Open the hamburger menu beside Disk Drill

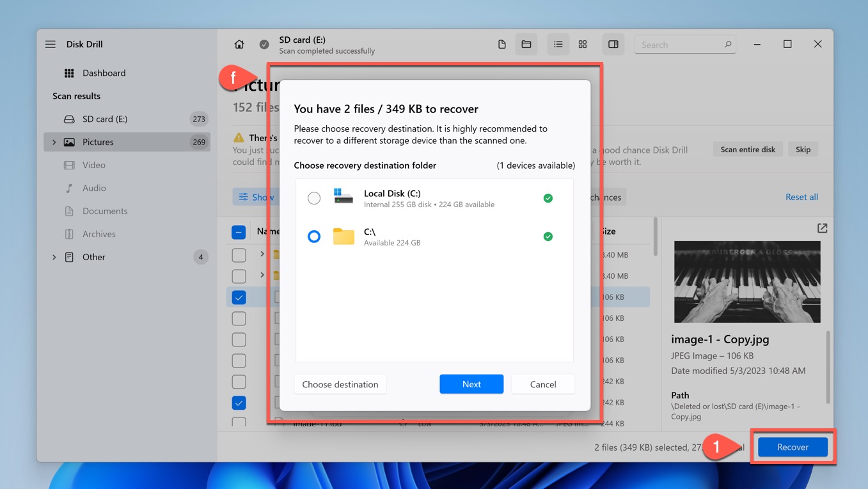point(51,44)
